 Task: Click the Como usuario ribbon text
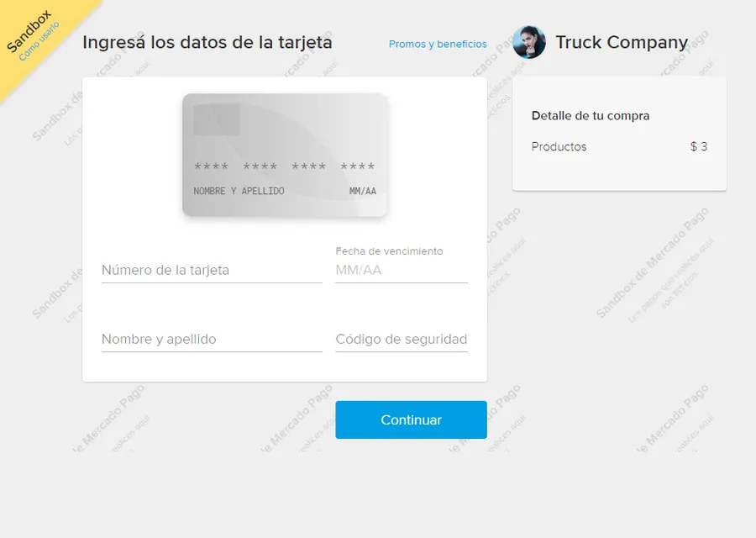(x=39, y=41)
